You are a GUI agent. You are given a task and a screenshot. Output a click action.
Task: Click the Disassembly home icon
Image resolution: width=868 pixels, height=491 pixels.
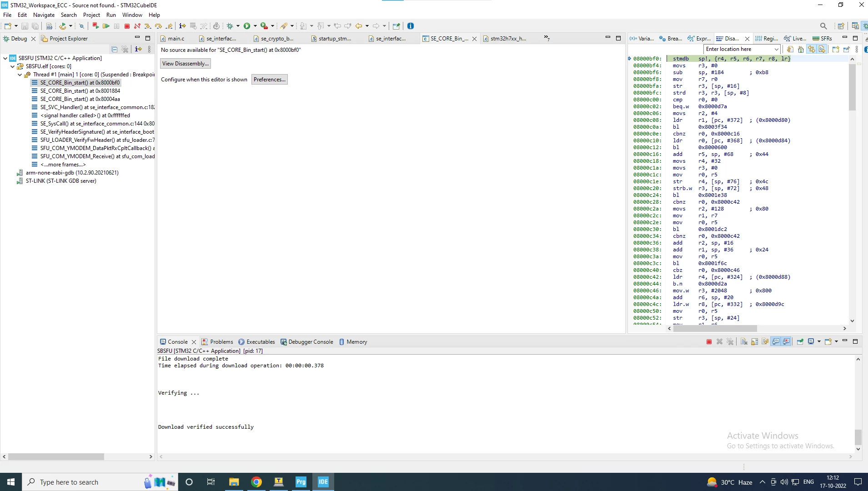[x=801, y=49]
